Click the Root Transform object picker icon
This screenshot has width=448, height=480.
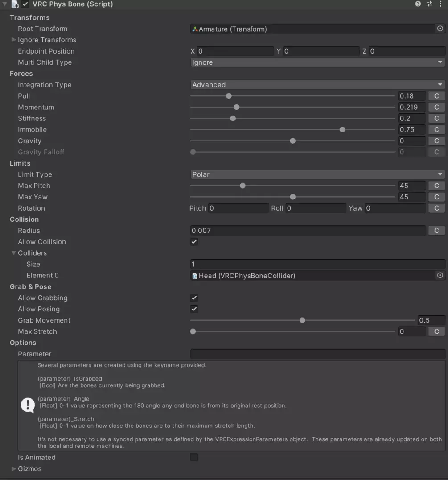pos(440,29)
